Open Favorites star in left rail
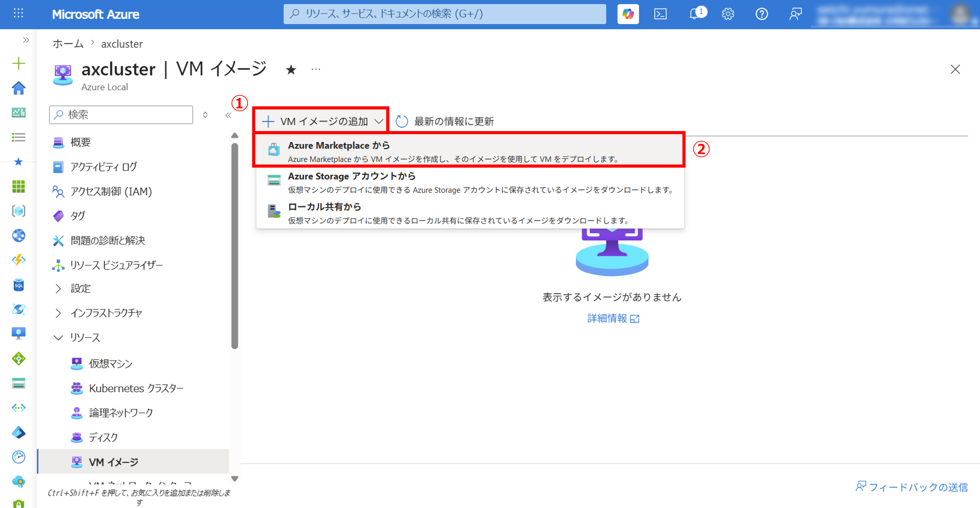 click(x=18, y=162)
